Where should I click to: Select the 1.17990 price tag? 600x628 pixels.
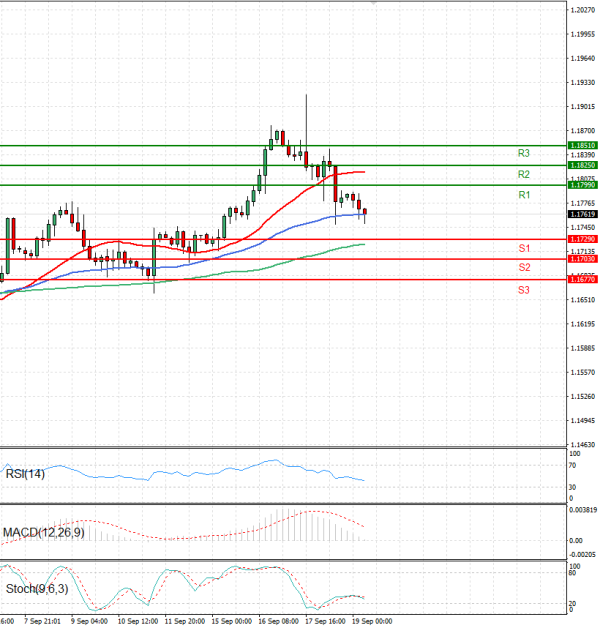pos(583,185)
